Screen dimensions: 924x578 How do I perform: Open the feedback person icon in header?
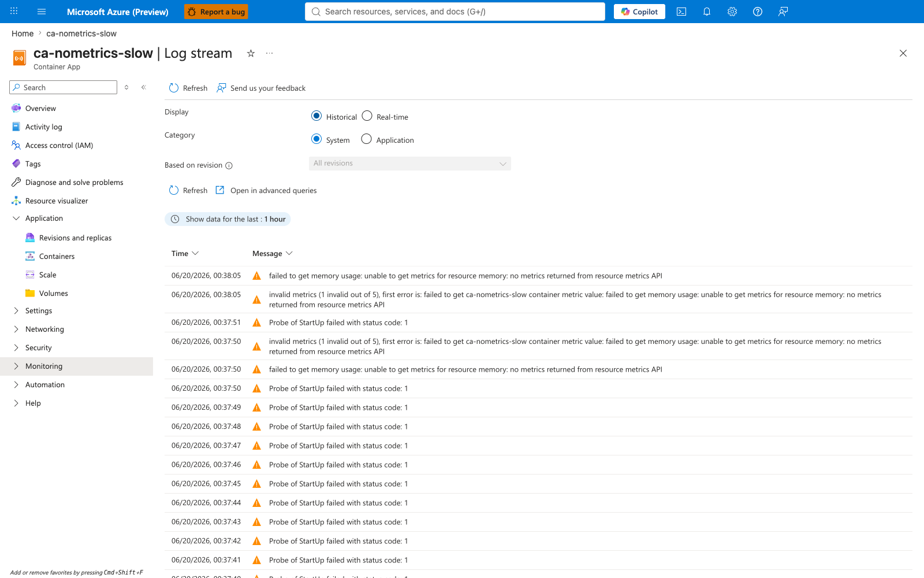(783, 12)
